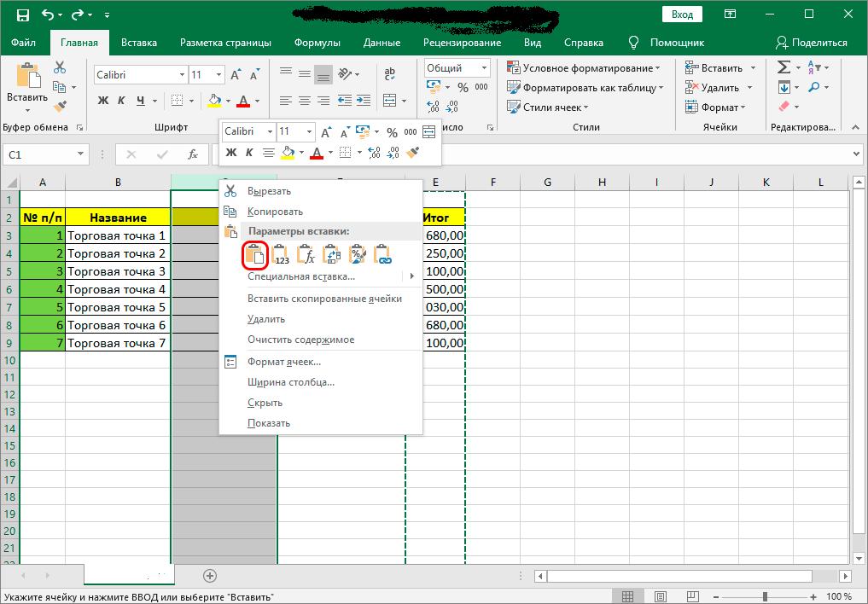
Task: Open the Общий number format dropdown
Action: 485,68
